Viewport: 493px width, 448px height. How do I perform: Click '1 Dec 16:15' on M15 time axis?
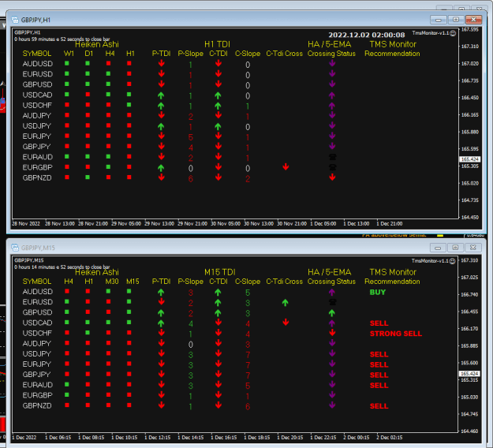coord(225,438)
